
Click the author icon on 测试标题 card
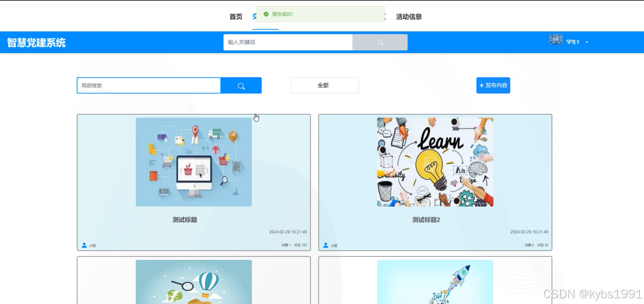point(84,245)
